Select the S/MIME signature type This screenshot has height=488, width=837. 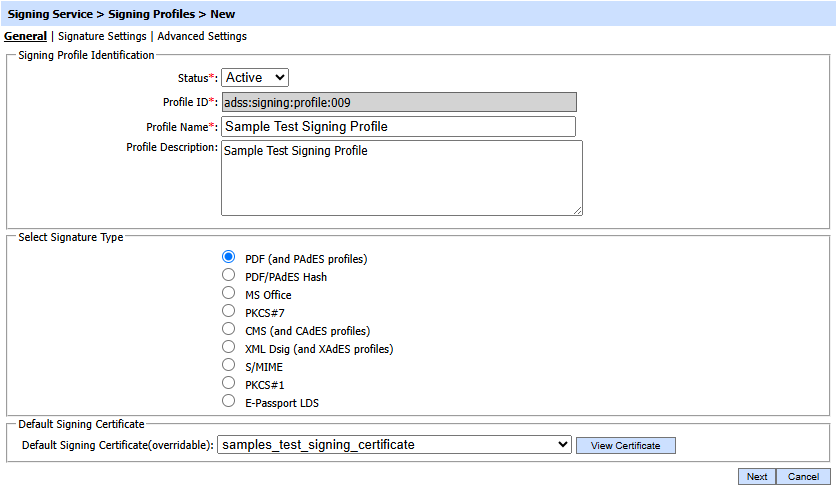pyautogui.click(x=228, y=365)
